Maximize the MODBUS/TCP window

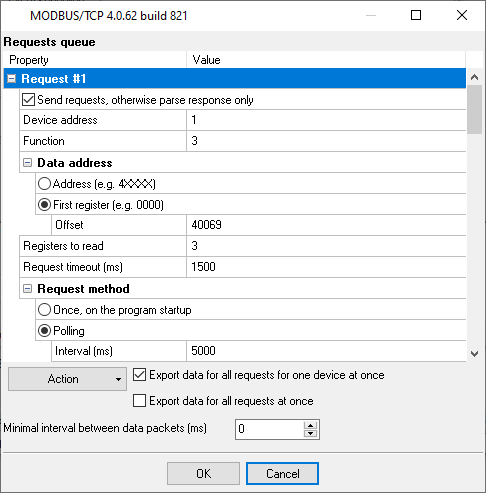(x=416, y=15)
